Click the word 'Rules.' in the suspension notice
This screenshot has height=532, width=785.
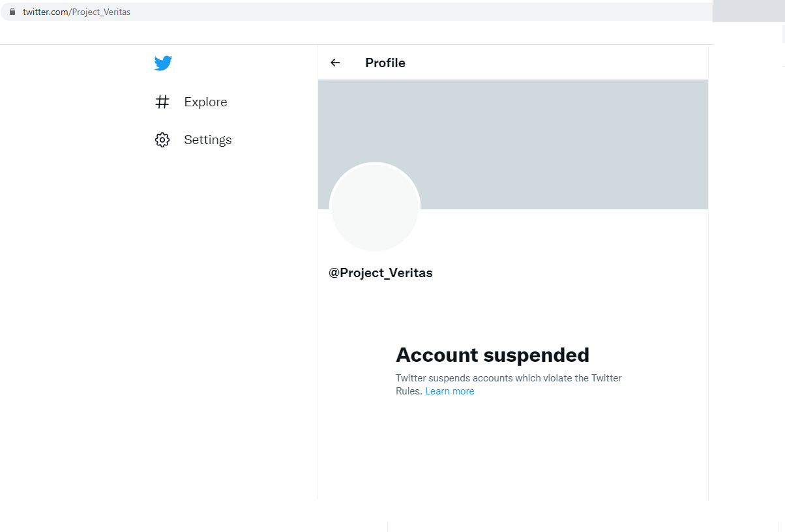coord(409,391)
